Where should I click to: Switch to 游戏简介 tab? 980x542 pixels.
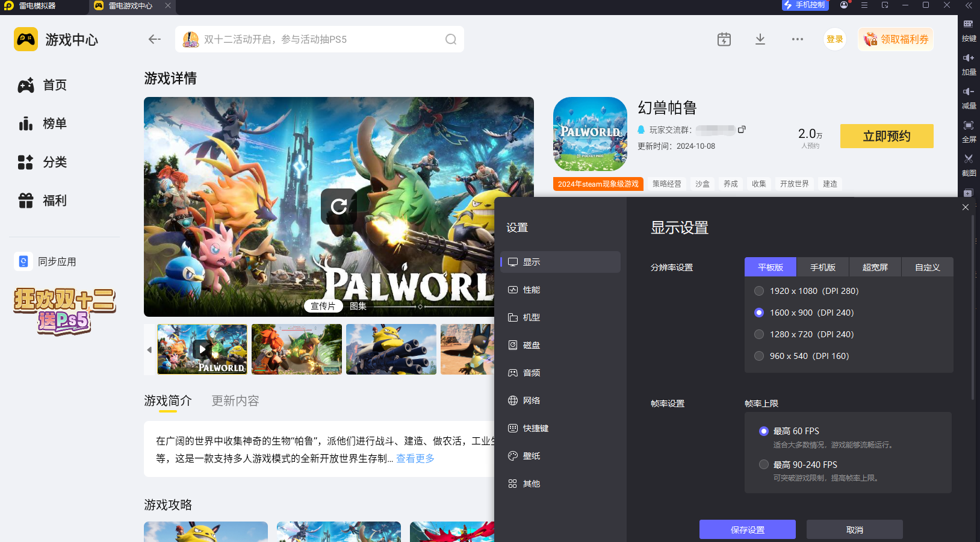(168, 400)
